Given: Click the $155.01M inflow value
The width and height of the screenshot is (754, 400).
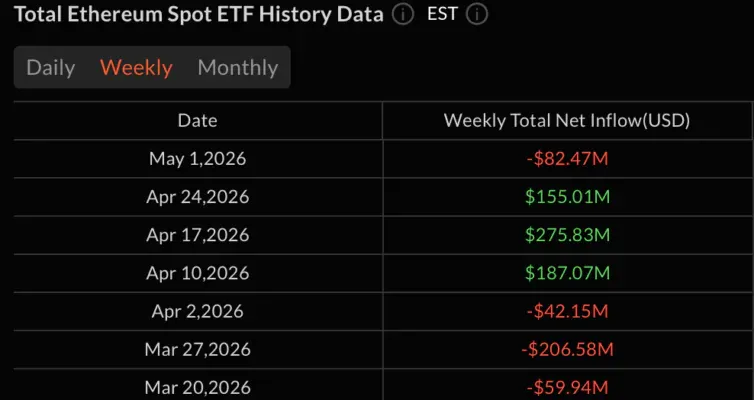Looking at the screenshot, I should click(x=567, y=196).
